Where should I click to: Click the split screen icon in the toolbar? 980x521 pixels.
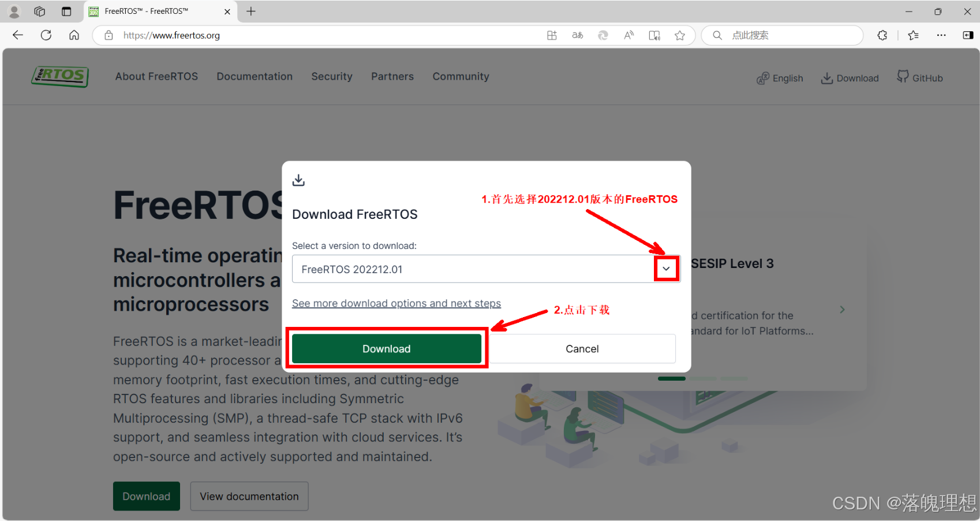[552, 35]
